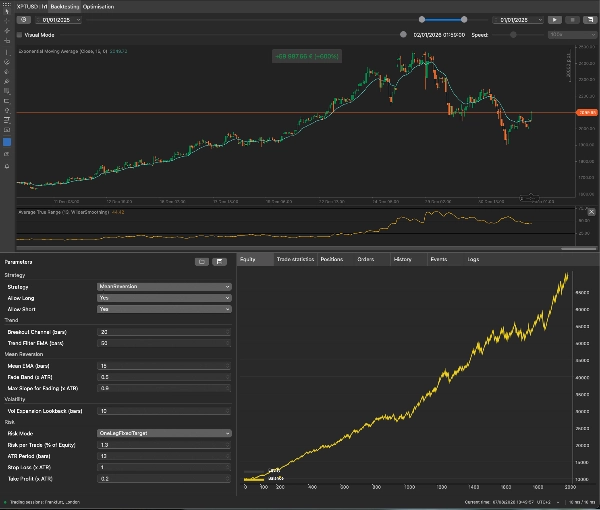This screenshot has width=600, height=510.
Task: Click the Average True Range indicator label
Action: pos(71,212)
